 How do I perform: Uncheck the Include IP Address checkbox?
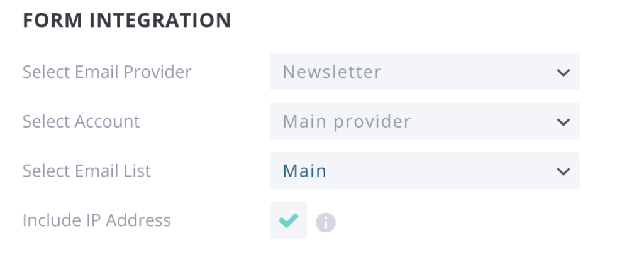289,220
